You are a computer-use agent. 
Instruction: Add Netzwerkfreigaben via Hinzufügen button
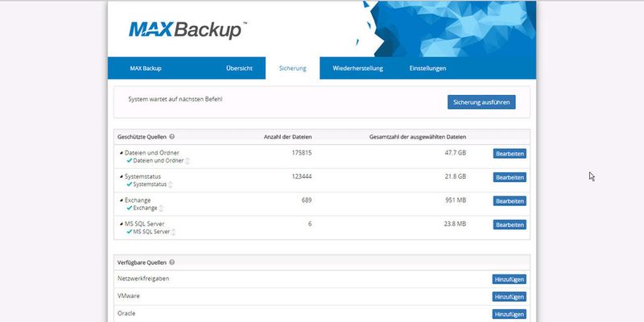click(510, 279)
